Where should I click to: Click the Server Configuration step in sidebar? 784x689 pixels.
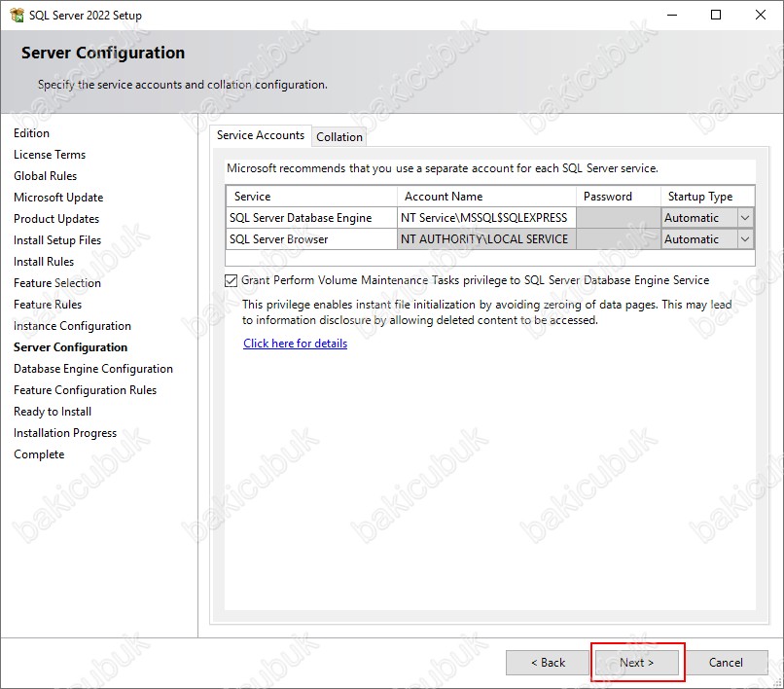point(70,347)
